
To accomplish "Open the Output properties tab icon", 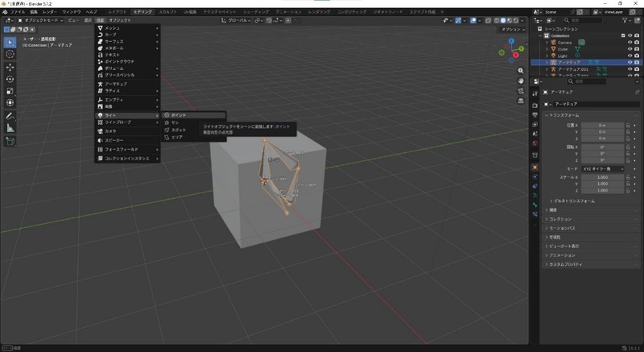I will [535, 115].
